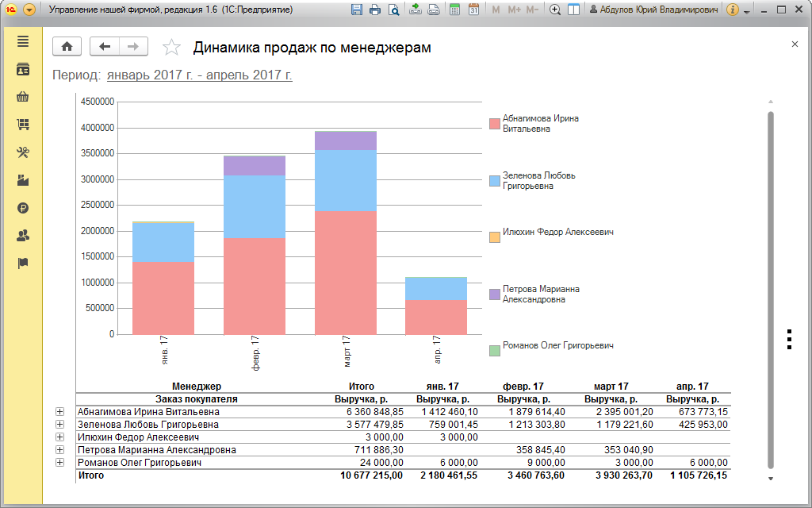Image resolution: width=812 pixels, height=508 pixels.
Task: Click the Романов total 24 000,00
Action: 381,463
